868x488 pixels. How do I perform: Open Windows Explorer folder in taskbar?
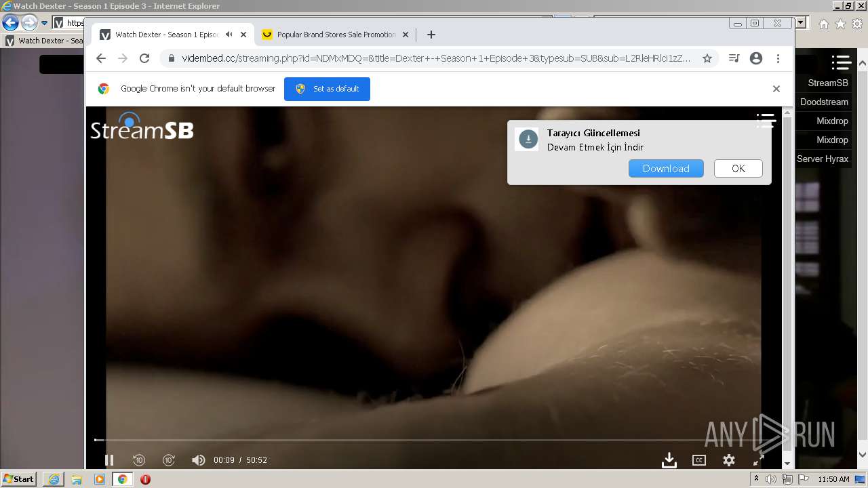(x=77, y=479)
